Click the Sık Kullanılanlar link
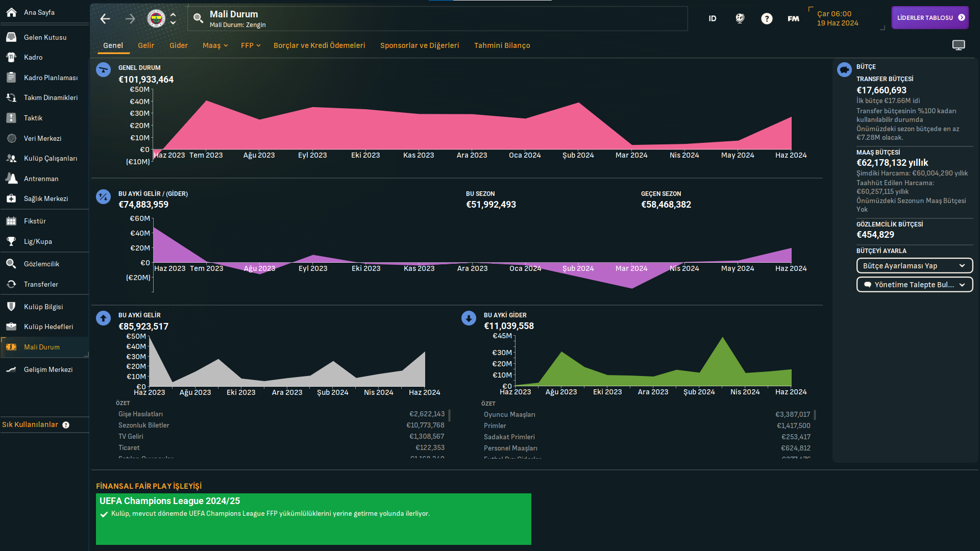Image resolution: width=980 pixels, height=551 pixels. (30, 424)
